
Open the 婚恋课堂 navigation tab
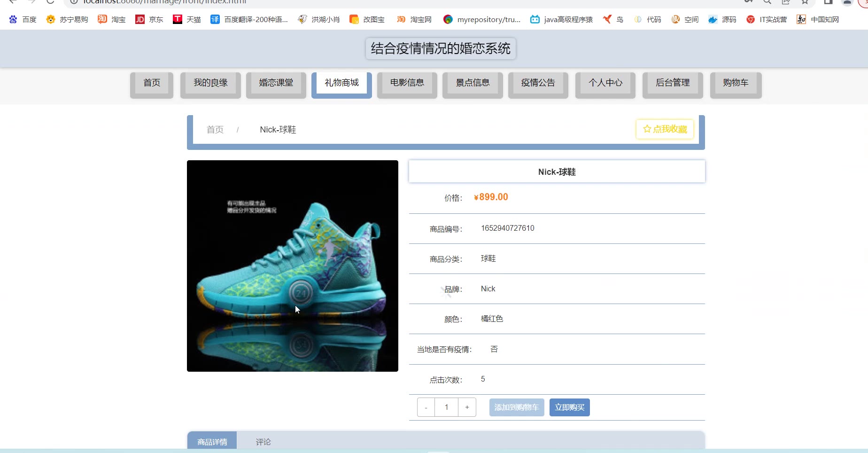pos(276,85)
